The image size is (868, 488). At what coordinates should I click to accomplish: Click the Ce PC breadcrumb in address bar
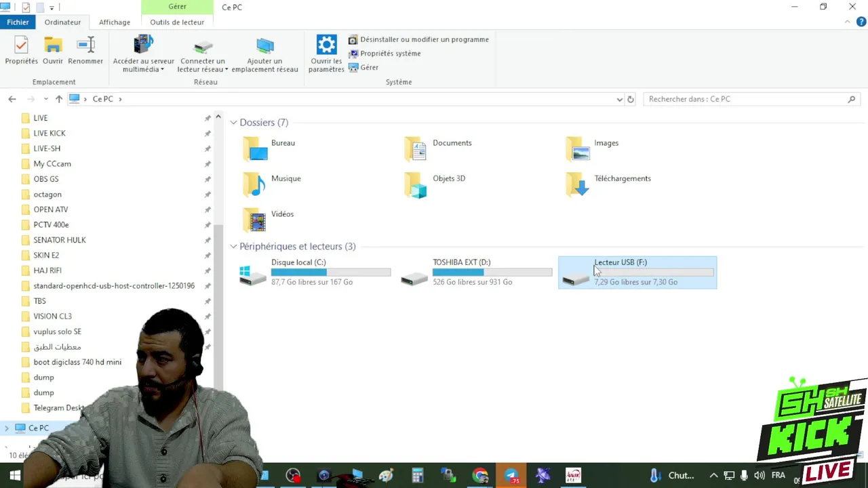tap(102, 99)
